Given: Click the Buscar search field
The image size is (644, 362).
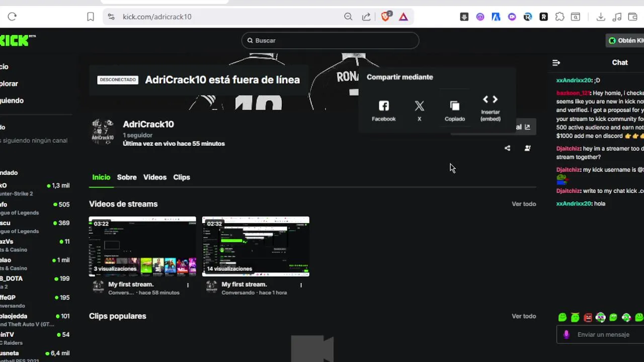Looking at the screenshot, I should 330,40.
